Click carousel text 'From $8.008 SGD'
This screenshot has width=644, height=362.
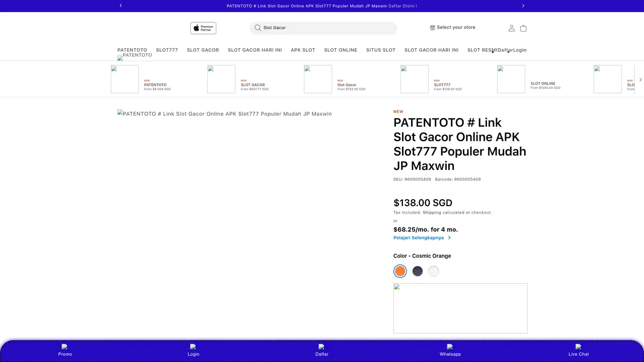point(157,89)
